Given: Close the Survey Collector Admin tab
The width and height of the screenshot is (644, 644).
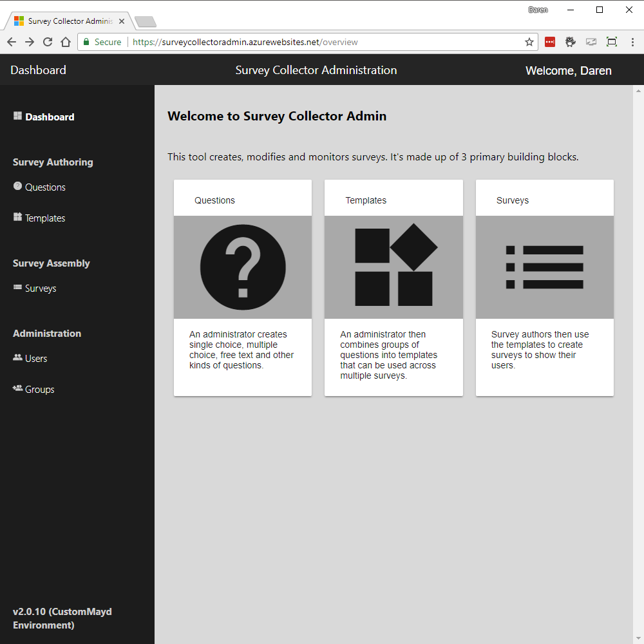Looking at the screenshot, I should (x=122, y=21).
